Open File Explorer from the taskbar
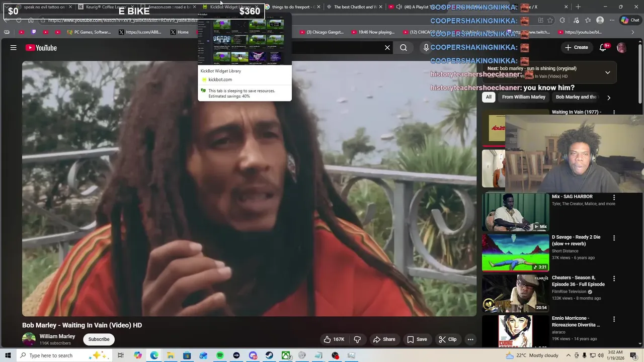This screenshot has width=644, height=362. point(171,355)
